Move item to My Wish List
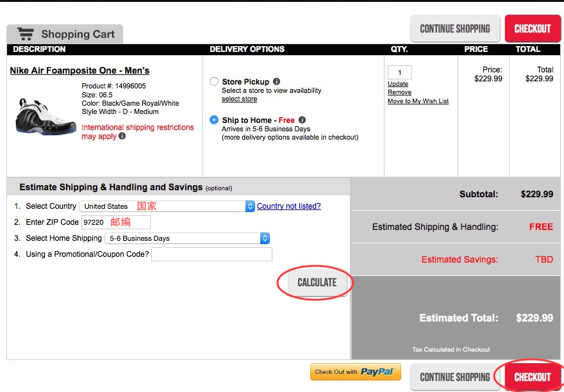Image resolution: width=564 pixels, height=392 pixels. (x=418, y=101)
